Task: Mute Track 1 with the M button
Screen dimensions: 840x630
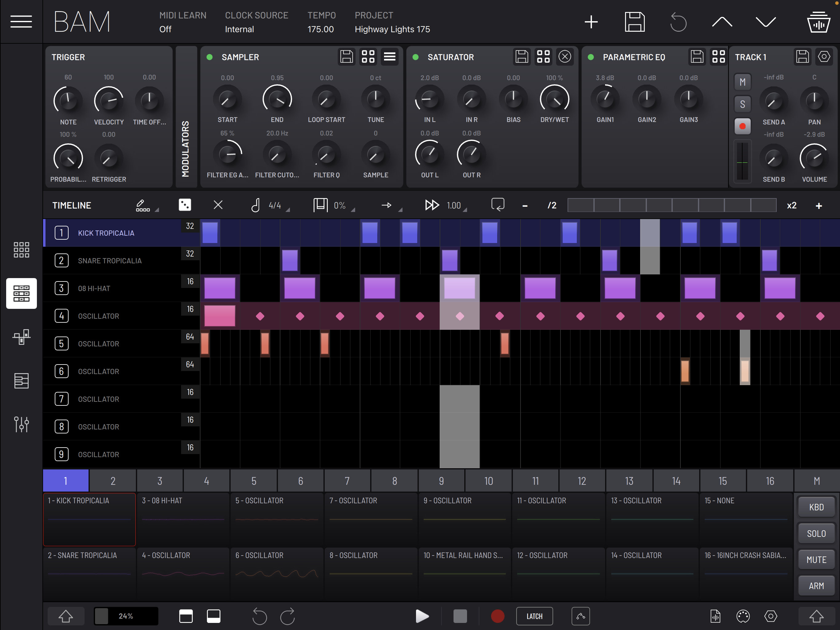Action: pos(743,82)
